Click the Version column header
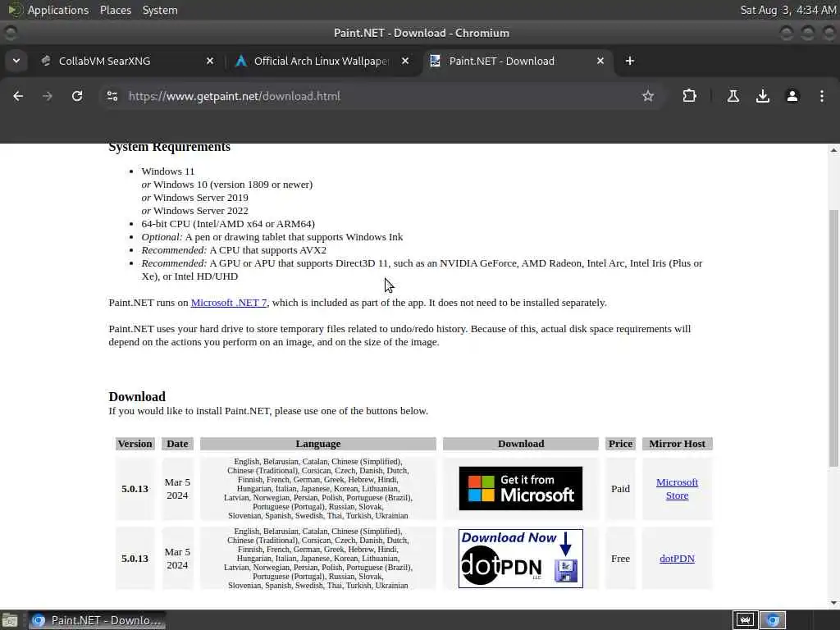Viewport: 840px width, 630px height. [x=135, y=444]
